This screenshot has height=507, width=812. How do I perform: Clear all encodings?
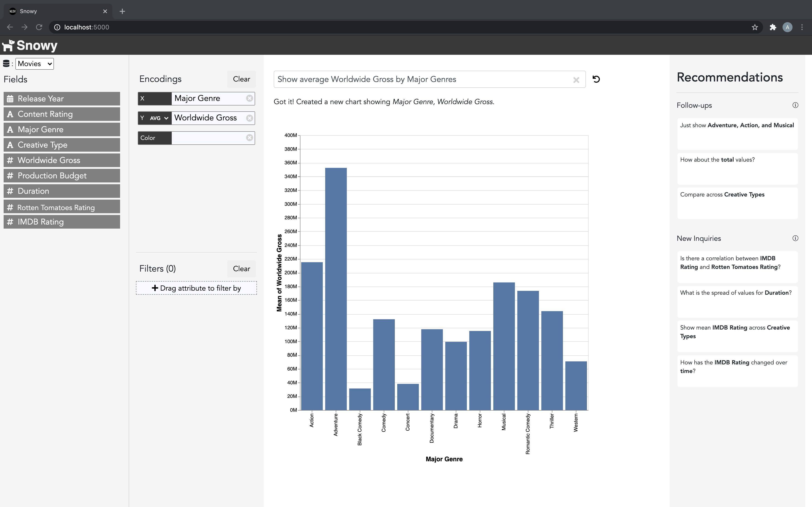242,79
